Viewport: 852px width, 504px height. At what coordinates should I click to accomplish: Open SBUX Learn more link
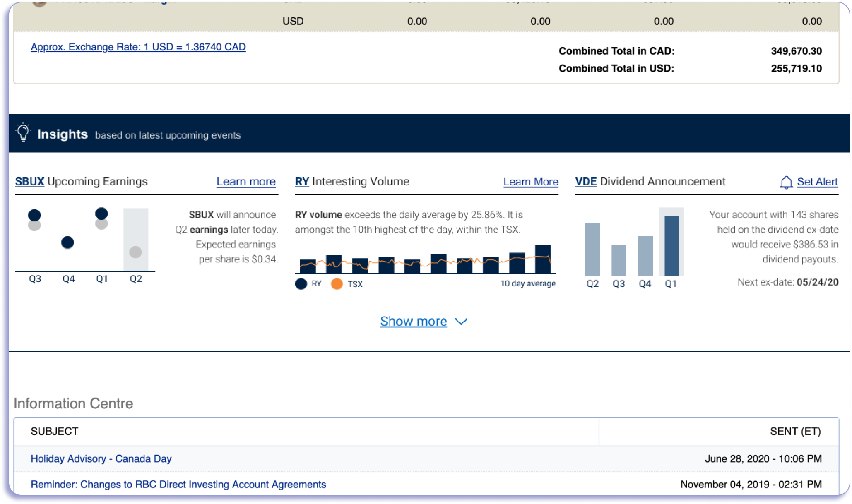[246, 182]
